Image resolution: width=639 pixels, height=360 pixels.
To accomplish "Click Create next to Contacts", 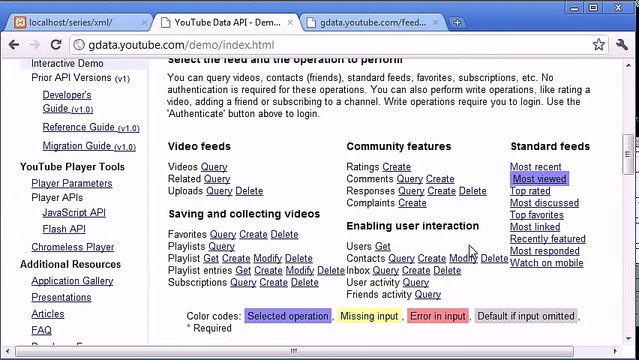I will coord(432,258).
